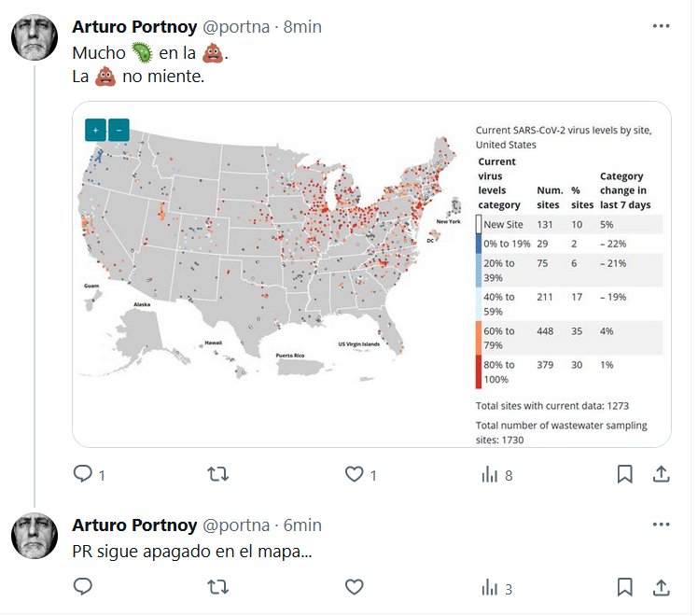View analytics of the second tweet
The width and height of the screenshot is (698, 616).
(x=490, y=587)
